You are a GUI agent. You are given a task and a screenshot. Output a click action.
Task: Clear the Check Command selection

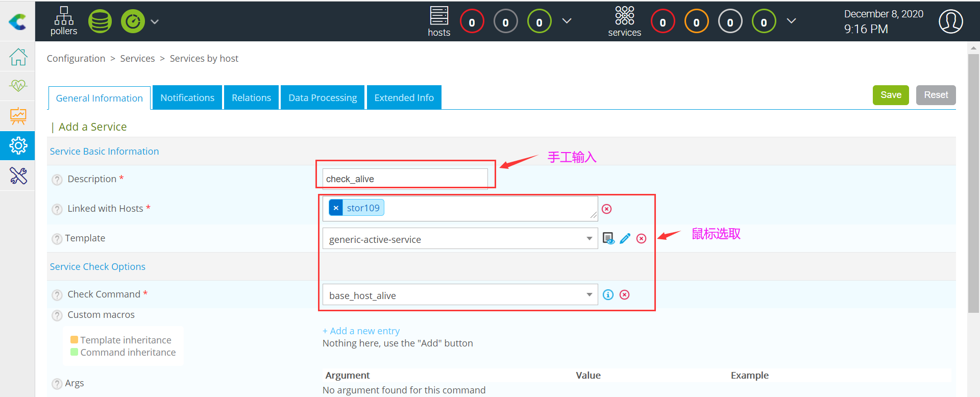[x=624, y=294]
